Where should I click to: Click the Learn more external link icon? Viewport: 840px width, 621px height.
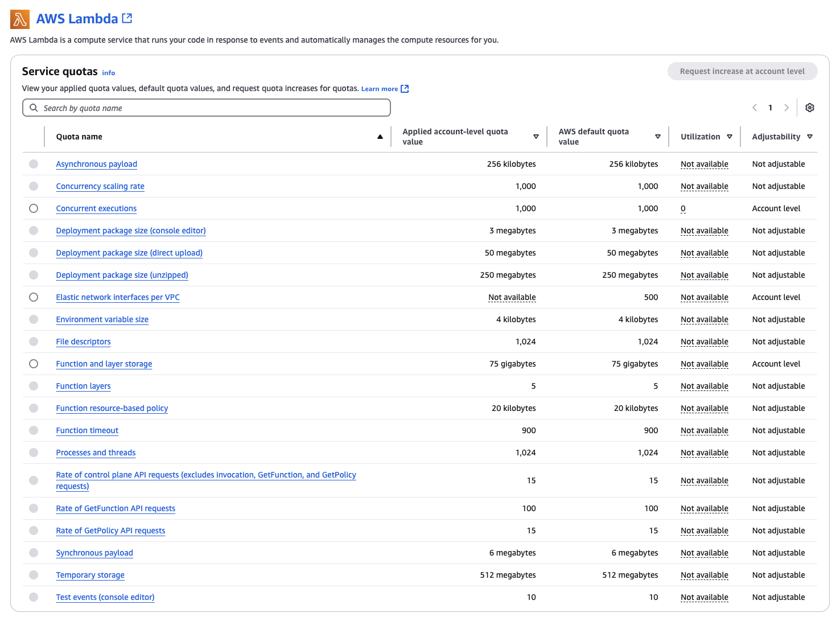[405, 89]
